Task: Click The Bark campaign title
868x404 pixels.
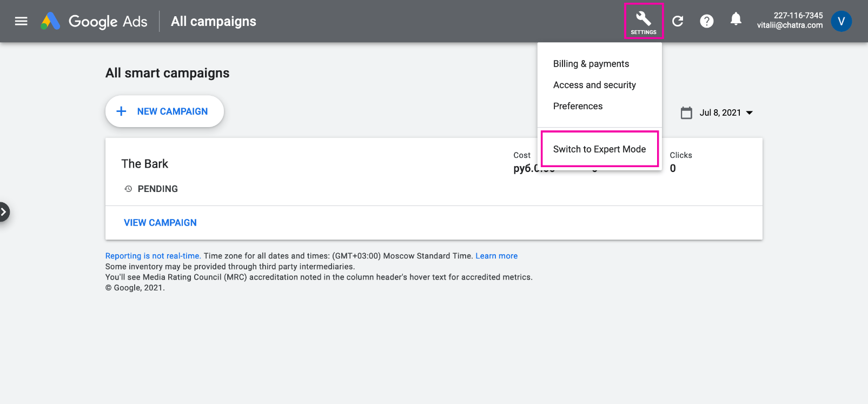Action: [145, 164]
